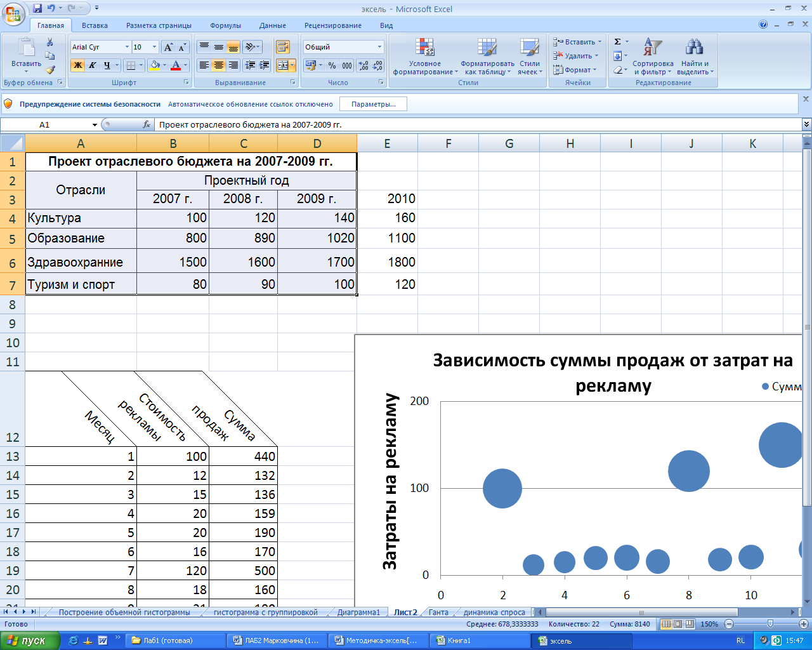Align text to top of cell
Screen dimensions: 812x650
pyautogui.click(x=204, y=47)
